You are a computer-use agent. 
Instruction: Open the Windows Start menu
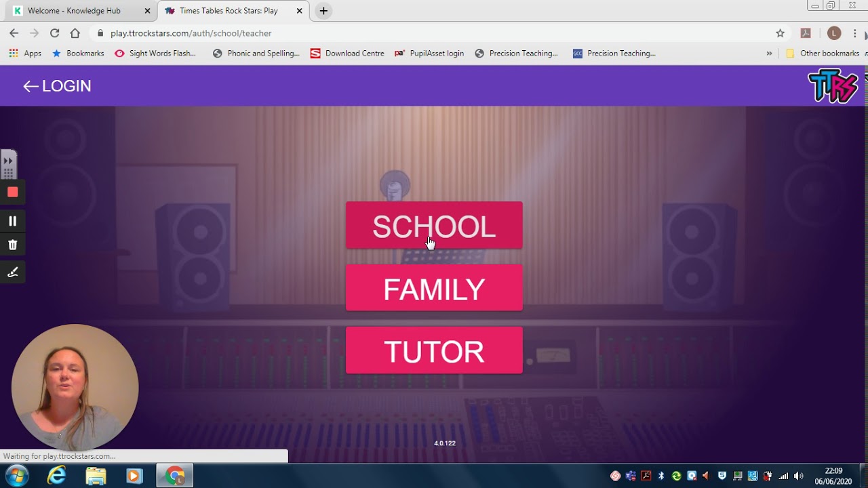coord(16,476)
